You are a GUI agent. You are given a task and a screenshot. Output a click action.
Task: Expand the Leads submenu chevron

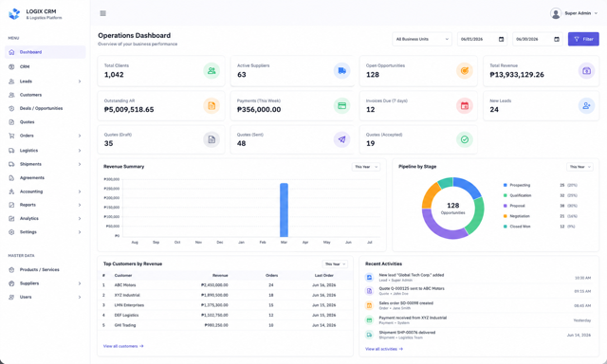point(80,82)
